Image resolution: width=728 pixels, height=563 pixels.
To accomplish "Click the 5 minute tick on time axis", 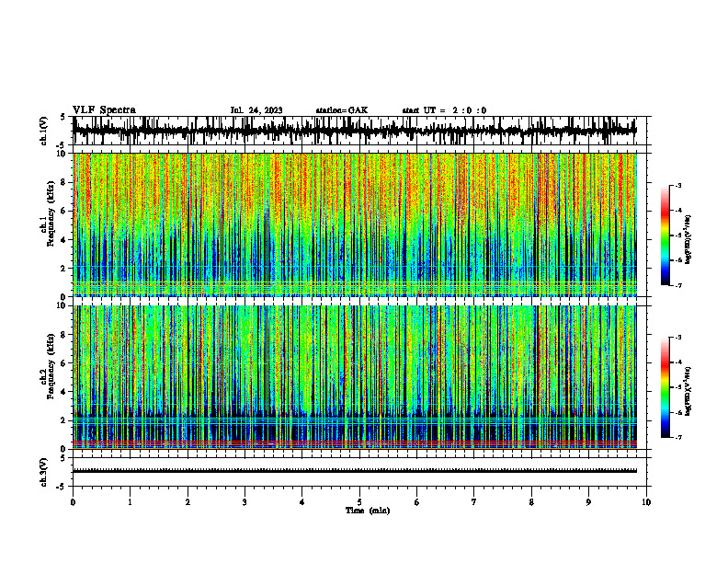I will [359, 502].
